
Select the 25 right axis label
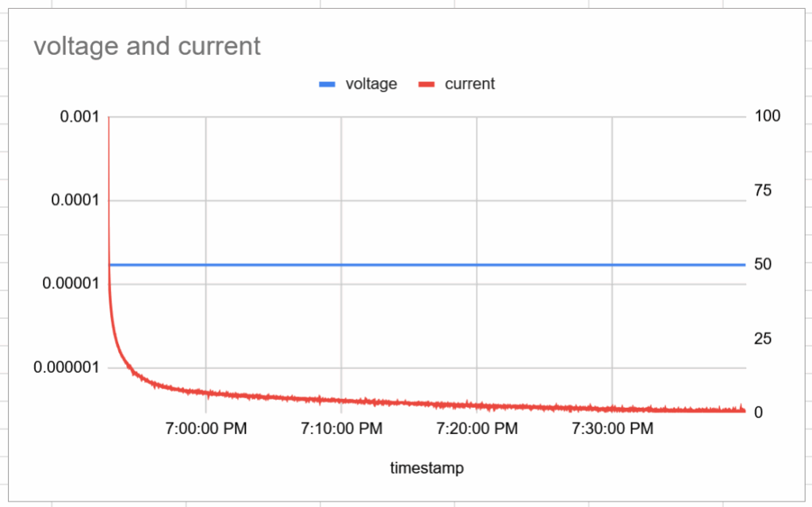tap(764, 339)
